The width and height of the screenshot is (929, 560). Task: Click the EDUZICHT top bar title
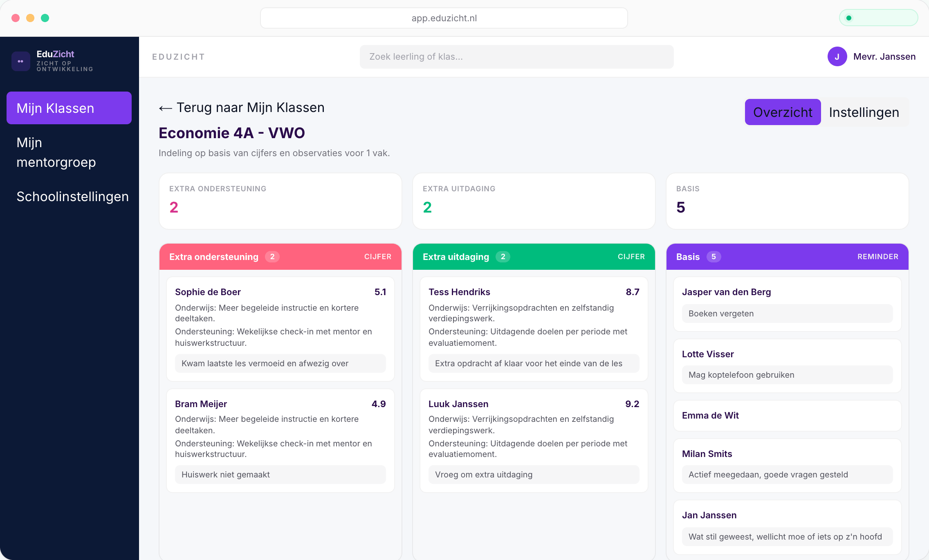click(x=179, y=57)
